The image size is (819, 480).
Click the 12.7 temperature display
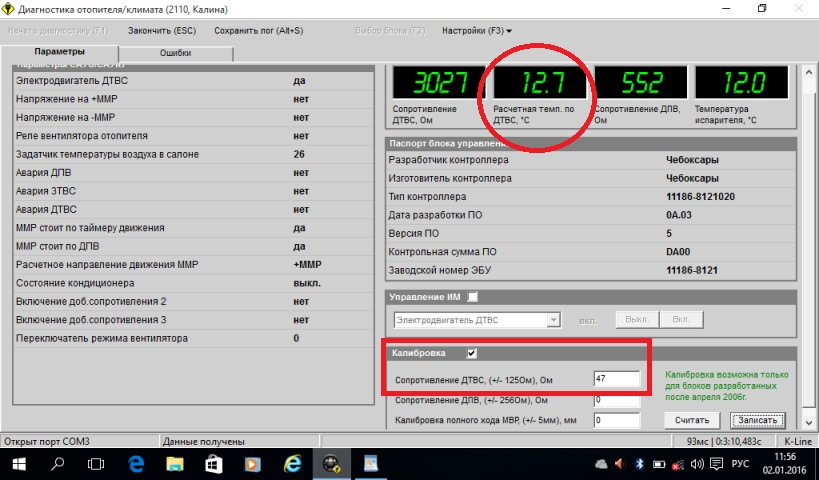pyautogui.click(x=540, y=83)
